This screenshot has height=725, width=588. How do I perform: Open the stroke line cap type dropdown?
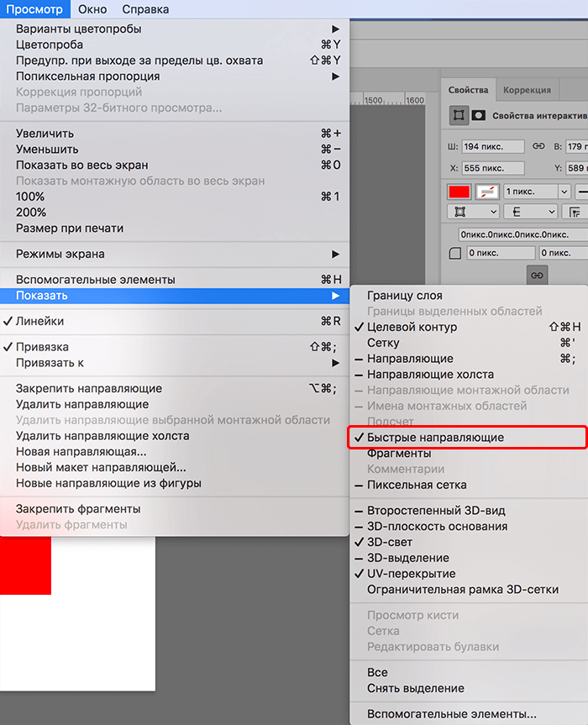[x=531, y=213]
